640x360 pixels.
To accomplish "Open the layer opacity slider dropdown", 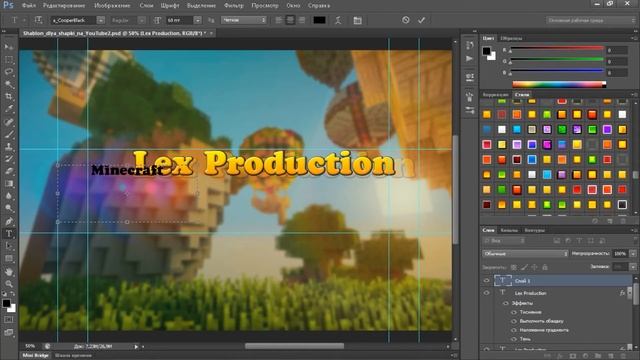I will tap(633, 253).
